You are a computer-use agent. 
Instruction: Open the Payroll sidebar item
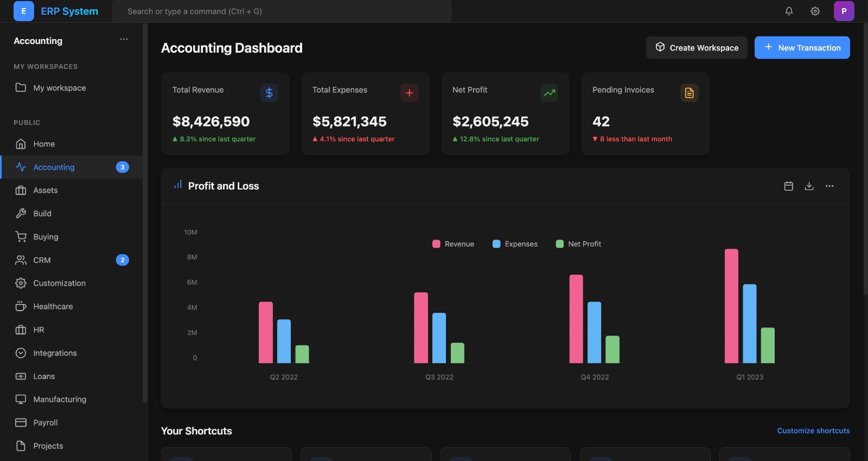[46, 422]
